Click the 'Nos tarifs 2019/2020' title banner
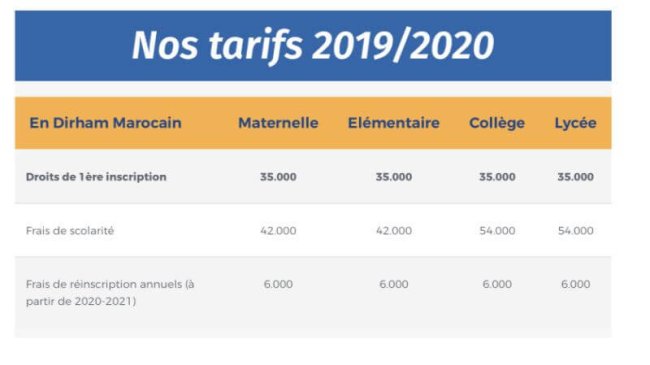650x365 pixels. coord(313,46)
